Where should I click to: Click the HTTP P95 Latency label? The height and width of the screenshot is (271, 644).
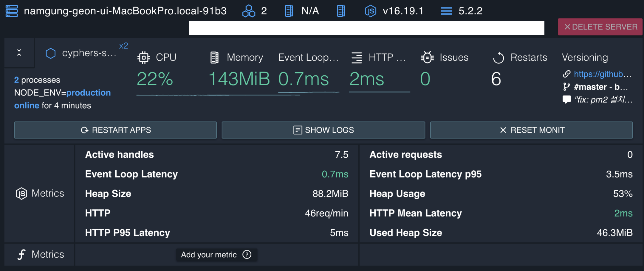pos(128,233)
